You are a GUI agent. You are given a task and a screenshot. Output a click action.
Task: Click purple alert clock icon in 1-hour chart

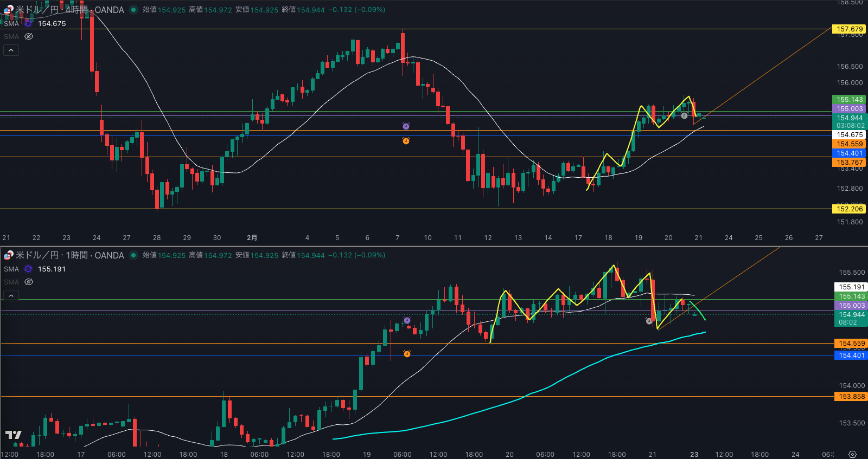coord(407,320)
